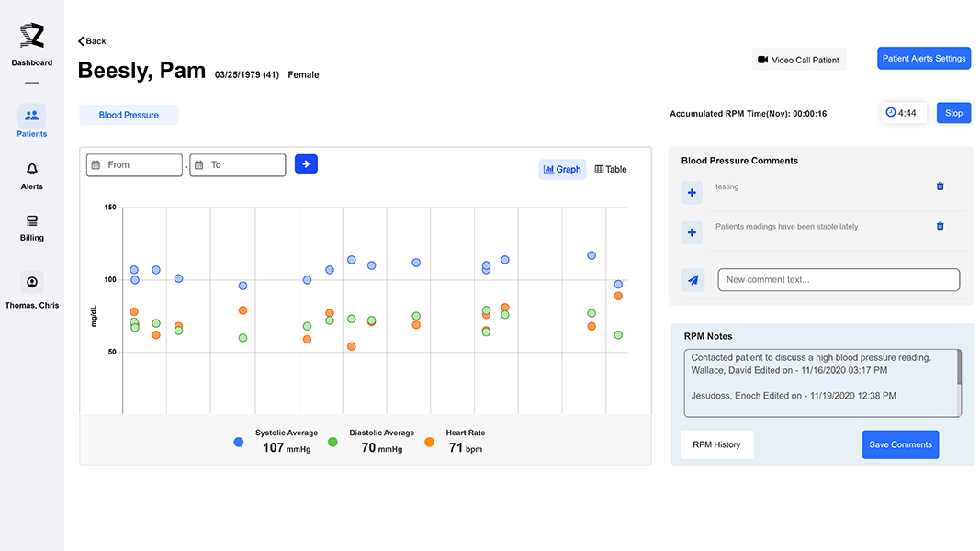Switch to Table view
This screenshot has height=551, width=980.
point(611,169)
